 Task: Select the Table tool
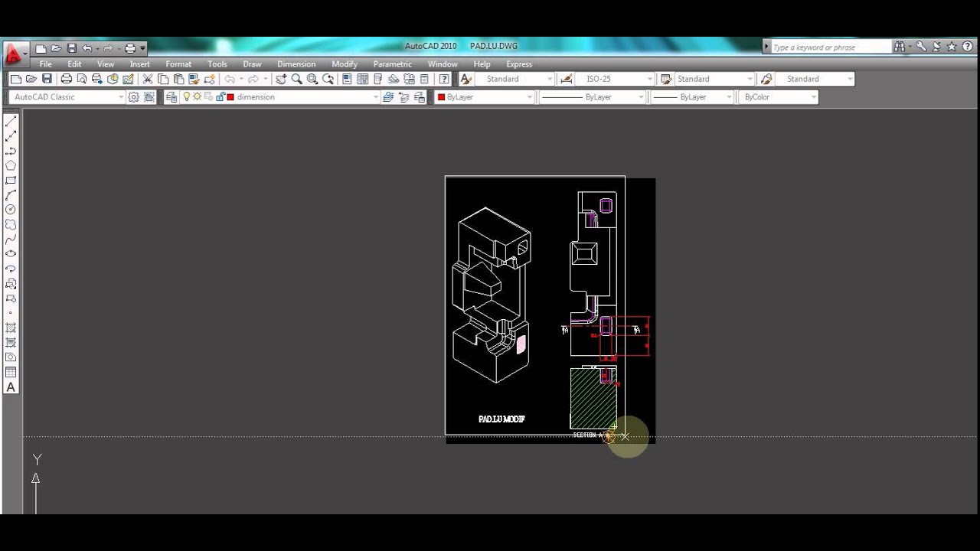tap(11, 373)
